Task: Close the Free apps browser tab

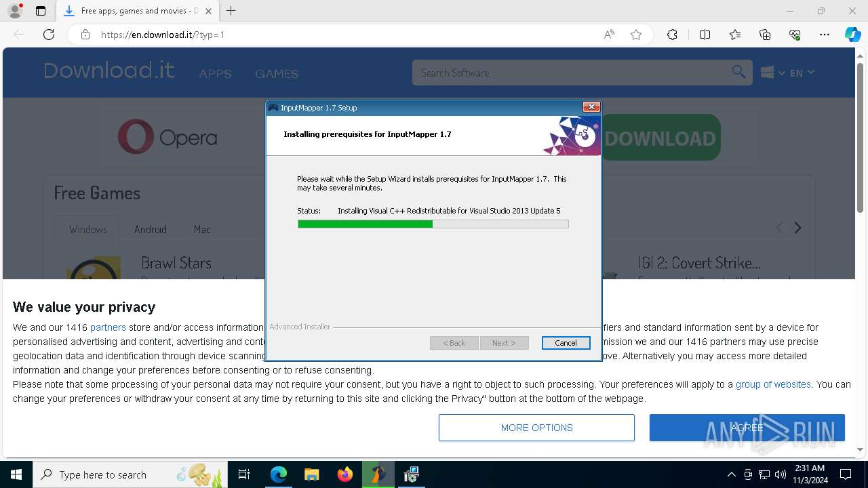Action: pyautogui.click(x=208, y=11)
